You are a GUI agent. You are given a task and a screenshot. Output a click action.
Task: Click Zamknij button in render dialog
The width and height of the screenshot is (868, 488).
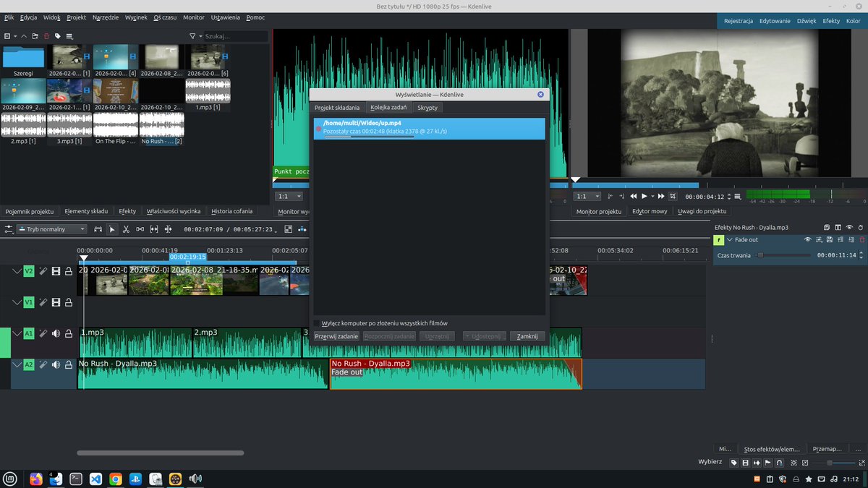pos(527,336)
